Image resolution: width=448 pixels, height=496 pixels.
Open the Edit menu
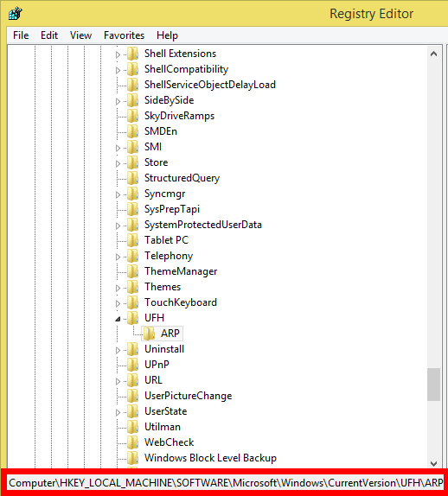pos(49,35)
